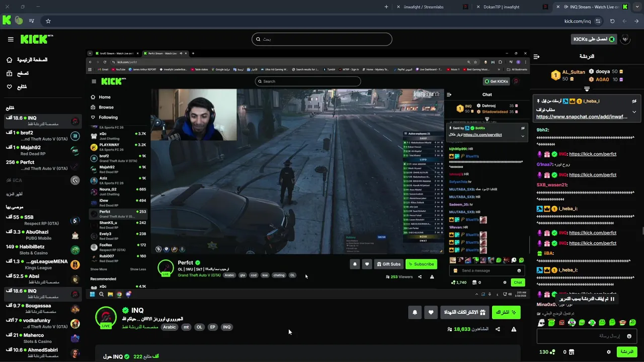Get KICKs button in header
This screenshot has width=644, height=362.
(x=594, y=39)
